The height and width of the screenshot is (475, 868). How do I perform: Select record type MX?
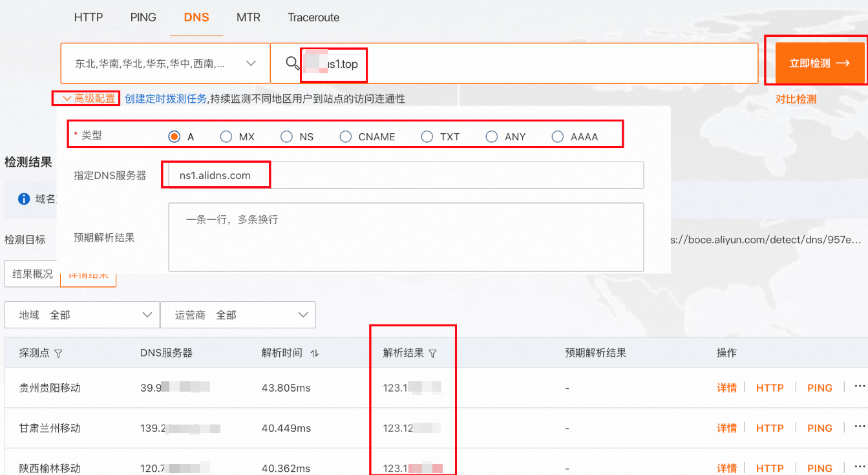(x=226, y=136)
